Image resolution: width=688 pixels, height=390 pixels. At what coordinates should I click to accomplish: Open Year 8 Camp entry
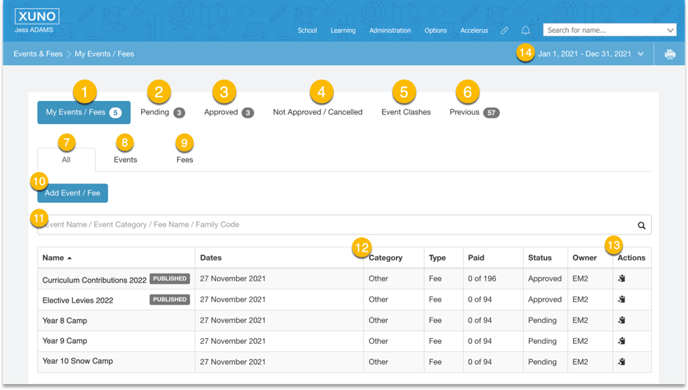click(x=64, y=321)
